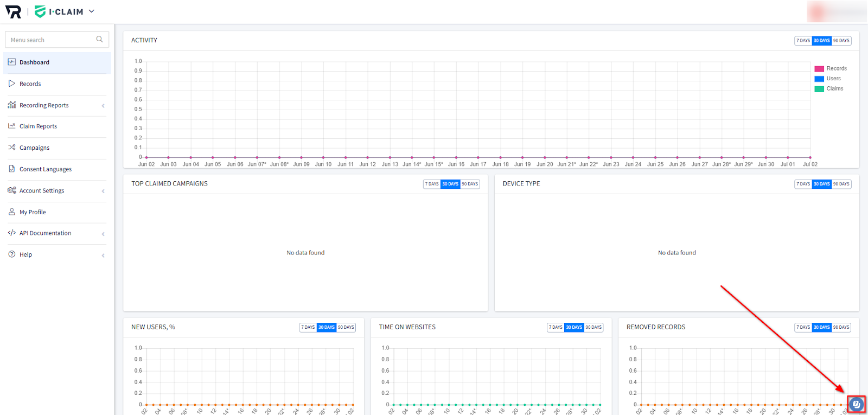Switch Removed Records to 90 days
Image resolution: width=868 pixels, height=415 pixels.
(x=841, y=327)
